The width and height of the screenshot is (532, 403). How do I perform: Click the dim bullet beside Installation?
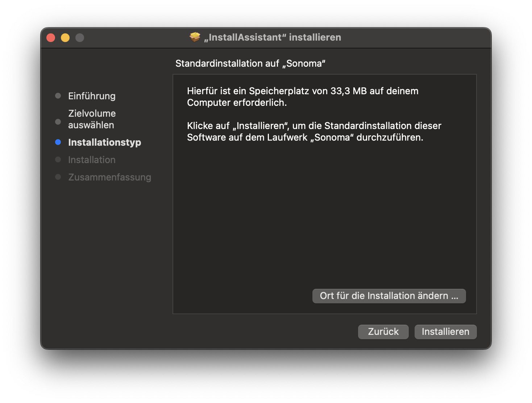[58, 159]
